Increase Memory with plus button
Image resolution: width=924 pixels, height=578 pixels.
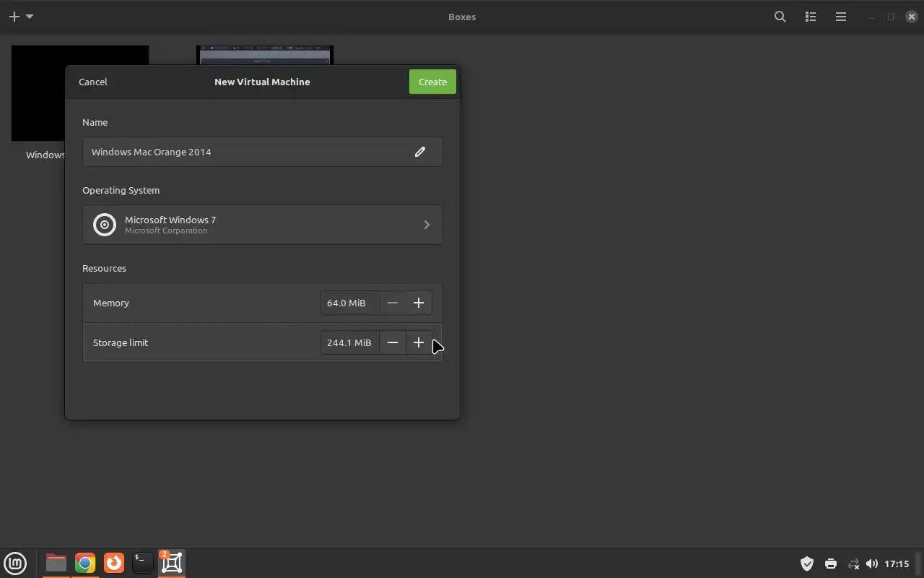pos(419,303)
